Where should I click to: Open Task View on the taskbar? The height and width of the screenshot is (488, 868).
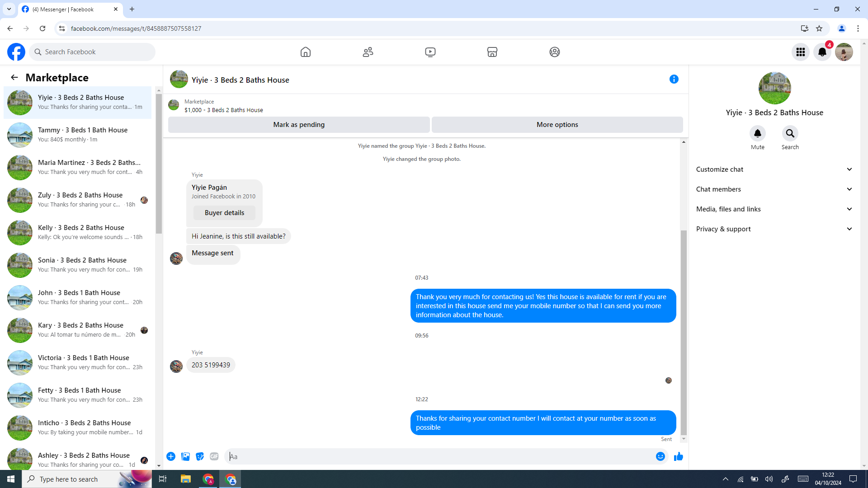(163, 479)
